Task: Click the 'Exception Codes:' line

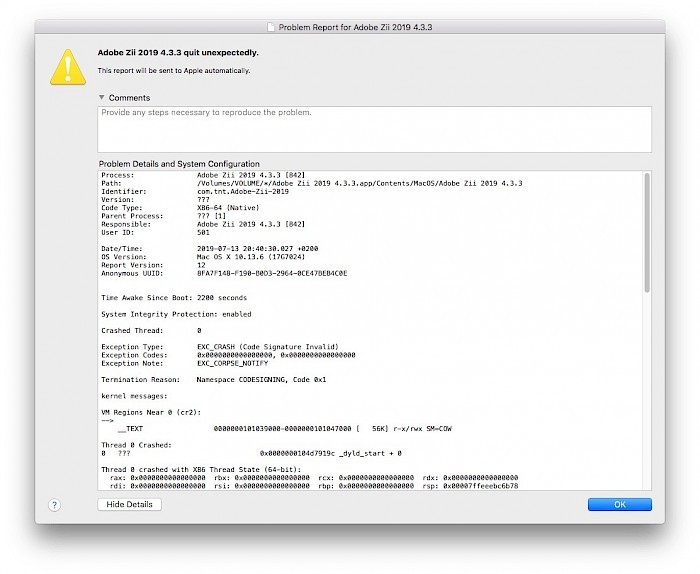Action: tap(228, 355)
